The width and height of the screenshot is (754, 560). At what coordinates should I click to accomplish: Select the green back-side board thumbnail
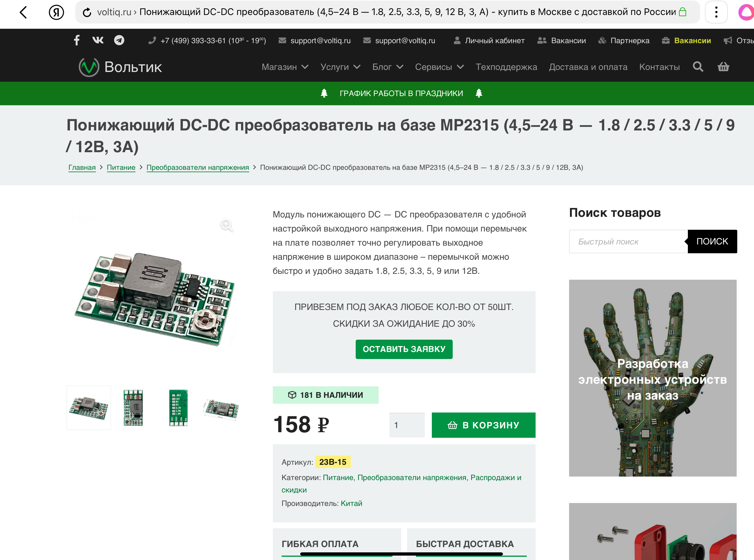(178, 408)
